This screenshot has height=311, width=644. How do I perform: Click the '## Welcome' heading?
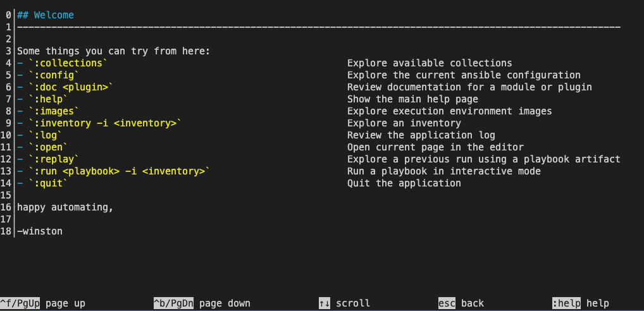tap(45, 15)
